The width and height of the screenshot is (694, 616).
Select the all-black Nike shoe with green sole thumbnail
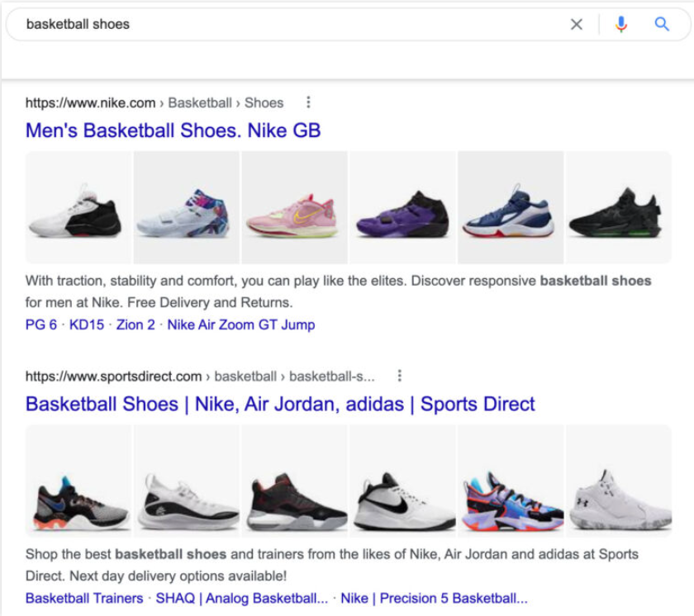coord(619,207)
